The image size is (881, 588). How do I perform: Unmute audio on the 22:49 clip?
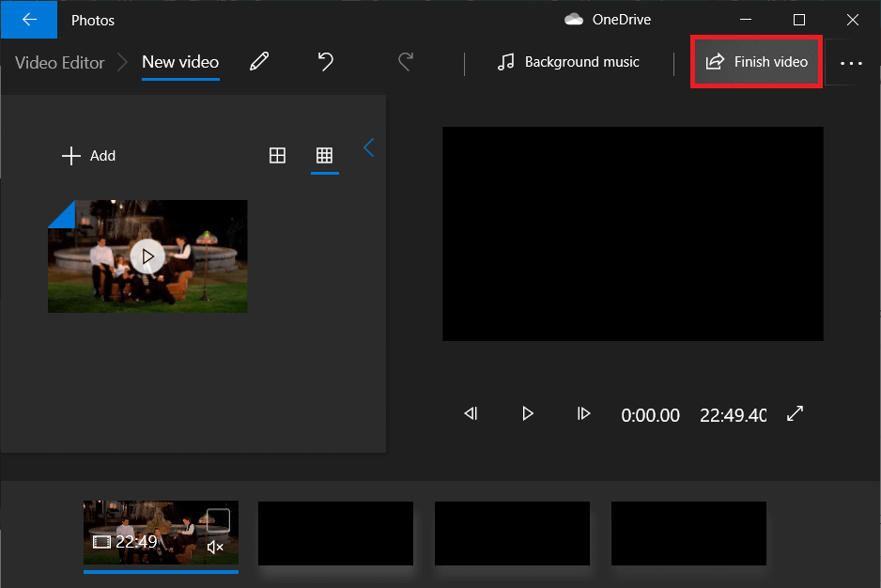(215, 546)
